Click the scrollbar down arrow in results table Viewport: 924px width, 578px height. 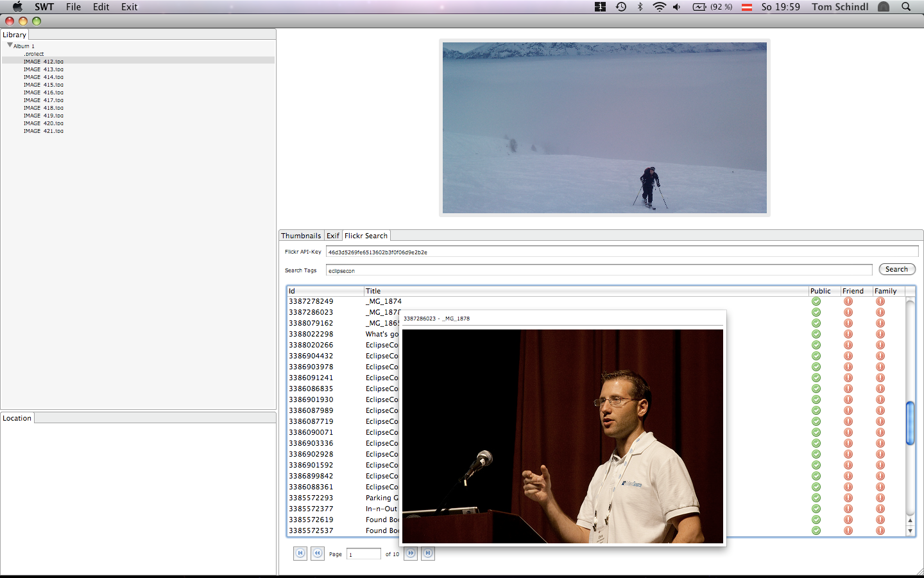(910, 531)
